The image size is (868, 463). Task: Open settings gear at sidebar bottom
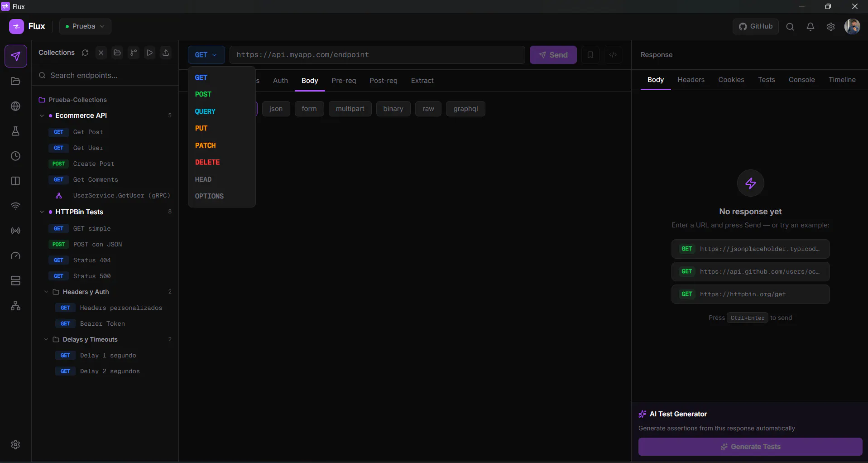coord(16,444)
